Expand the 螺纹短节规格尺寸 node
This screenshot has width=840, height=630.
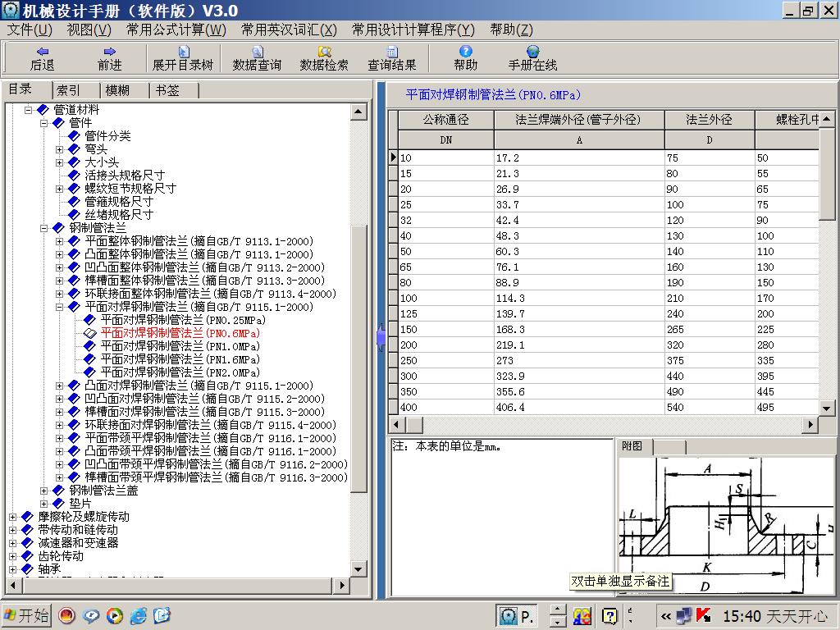(x=59, y=189)
